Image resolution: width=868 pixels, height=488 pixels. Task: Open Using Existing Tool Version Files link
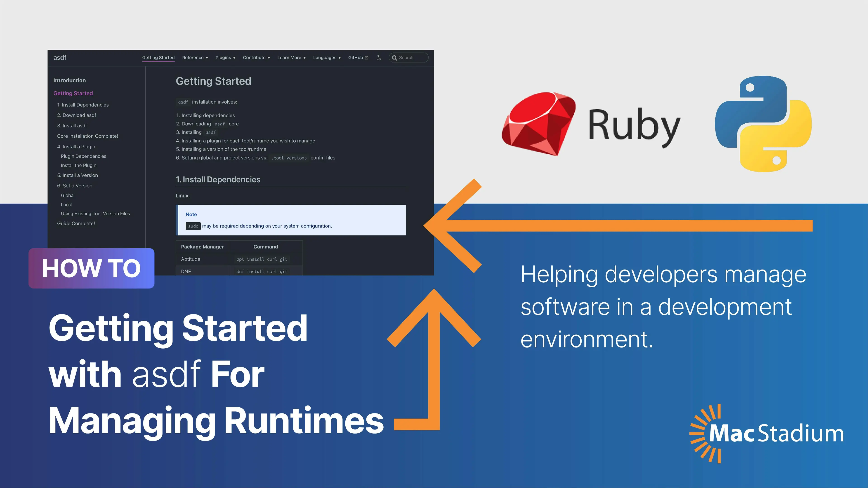pos(95,213)
